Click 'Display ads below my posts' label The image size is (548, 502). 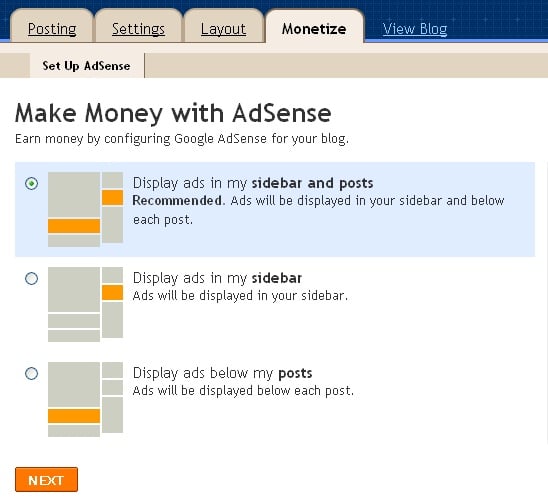[223, 373]
